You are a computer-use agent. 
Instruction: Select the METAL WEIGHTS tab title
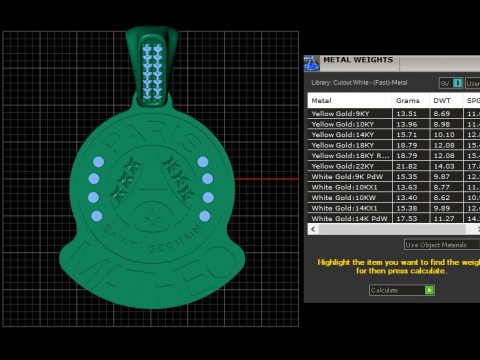(358, 60)
